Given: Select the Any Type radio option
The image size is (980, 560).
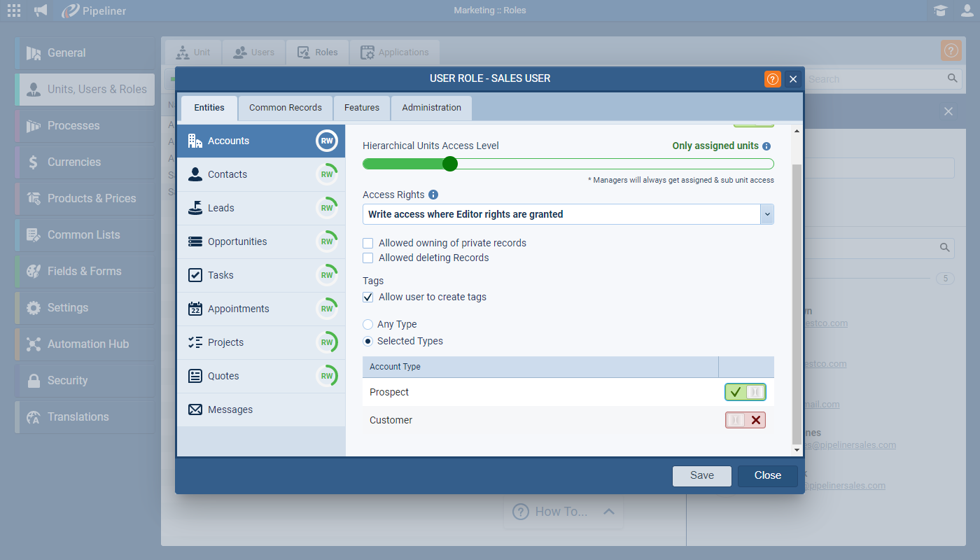Looking at the screenshot, I should [368, 325].
